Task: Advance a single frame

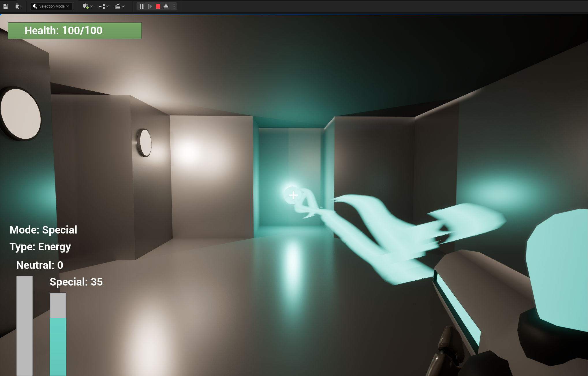Action: 150,6
